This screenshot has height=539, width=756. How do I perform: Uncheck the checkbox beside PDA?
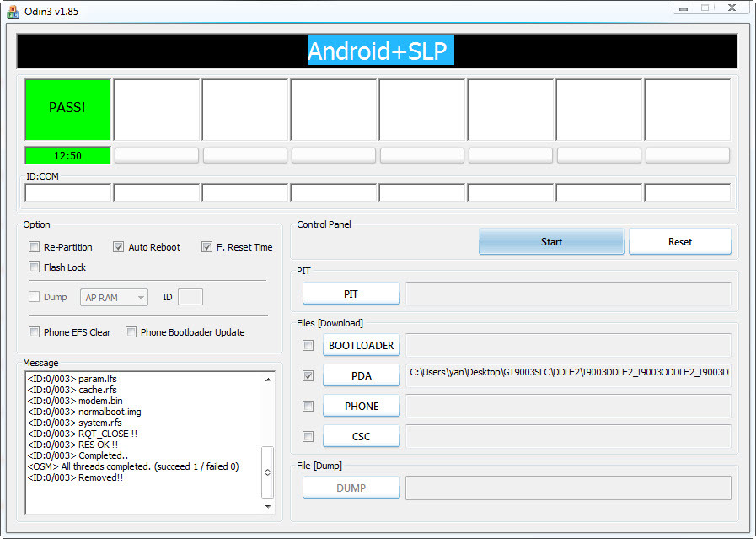tap(308, 376)
